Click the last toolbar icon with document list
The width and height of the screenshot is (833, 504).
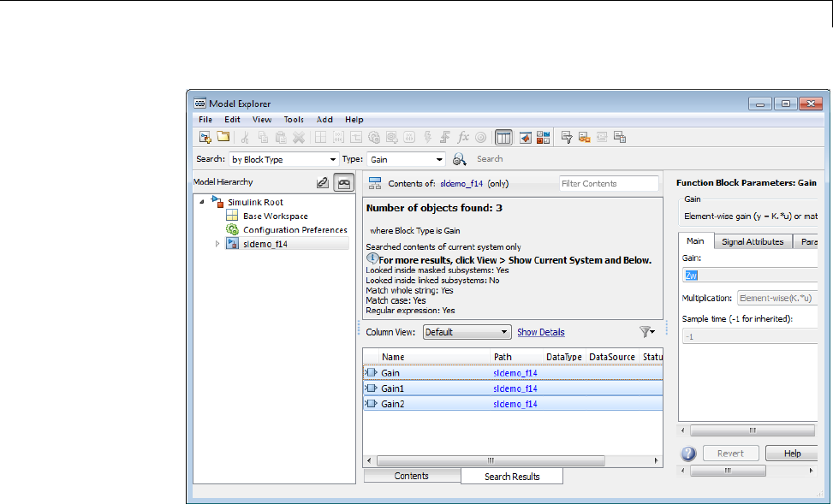pyautogui.click(x=620, y=138)
